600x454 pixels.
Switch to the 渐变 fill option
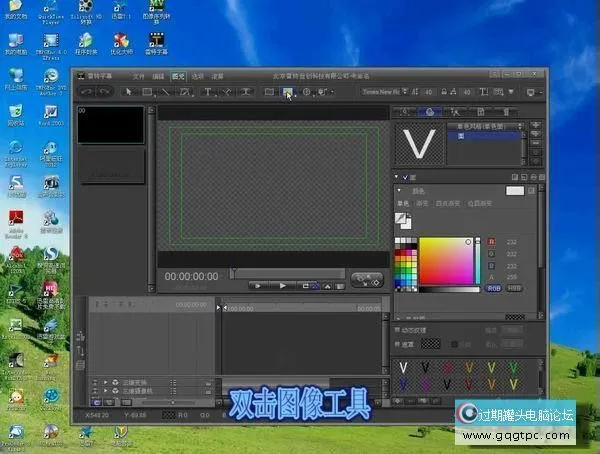pos(422,203)
